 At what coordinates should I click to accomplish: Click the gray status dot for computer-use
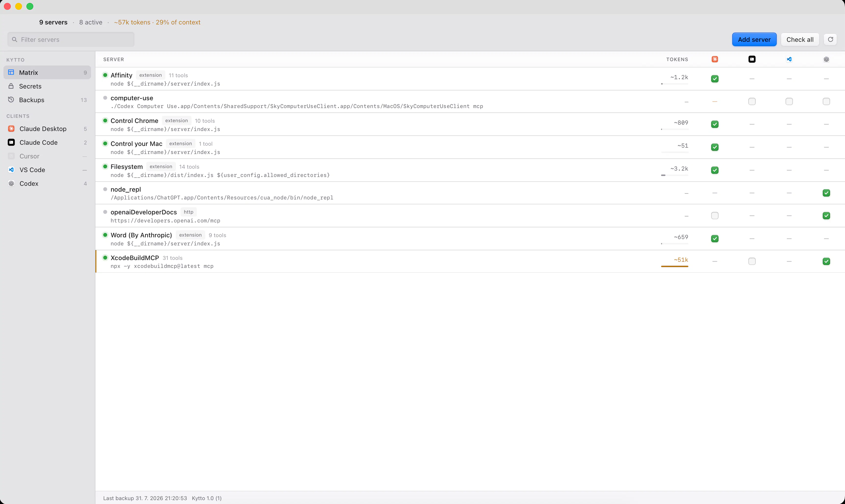click(105, 98)
